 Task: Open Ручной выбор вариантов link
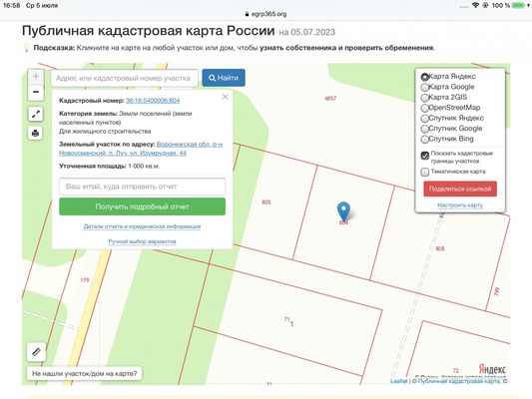(142, 241)
